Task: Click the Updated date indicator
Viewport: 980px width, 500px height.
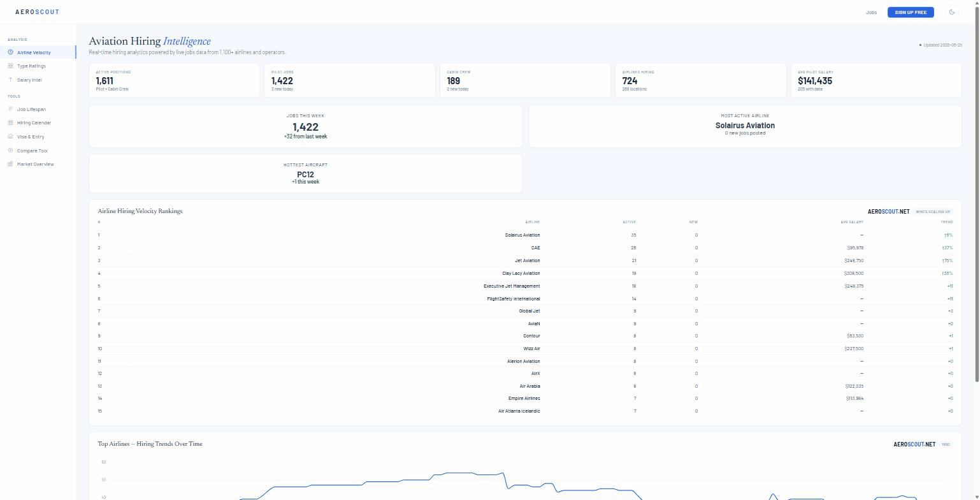Action: click(x=940, y=45)
